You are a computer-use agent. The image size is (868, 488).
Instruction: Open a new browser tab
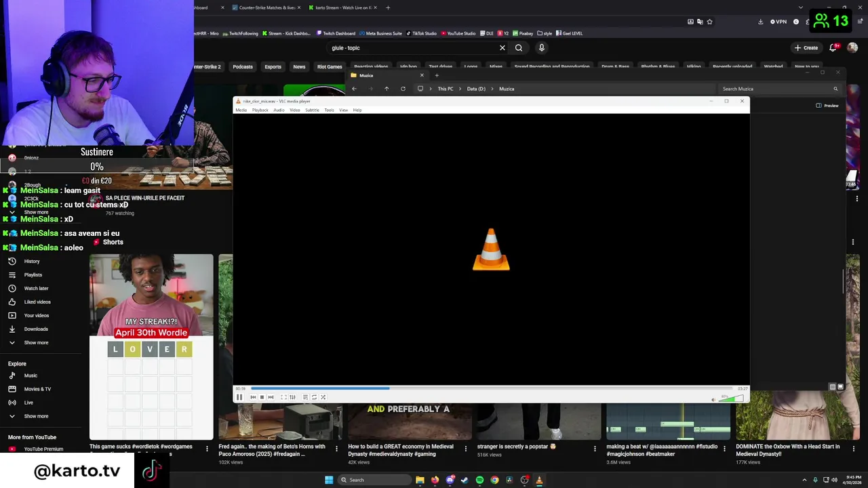388,7
